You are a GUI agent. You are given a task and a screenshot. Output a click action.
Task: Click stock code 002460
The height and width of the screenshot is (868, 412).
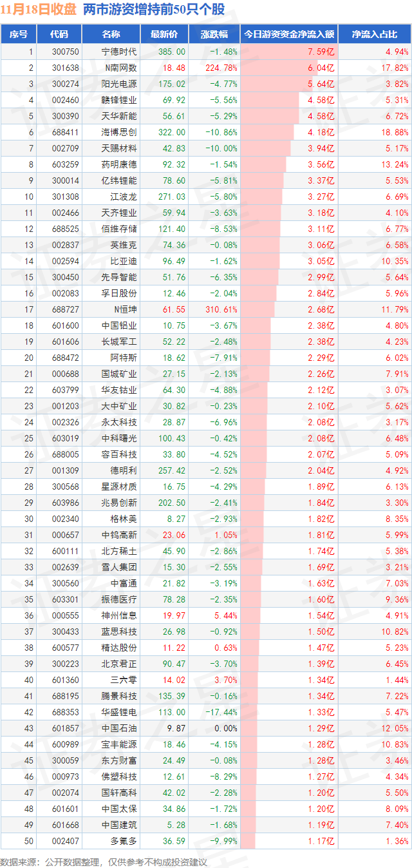click(66, 100)
